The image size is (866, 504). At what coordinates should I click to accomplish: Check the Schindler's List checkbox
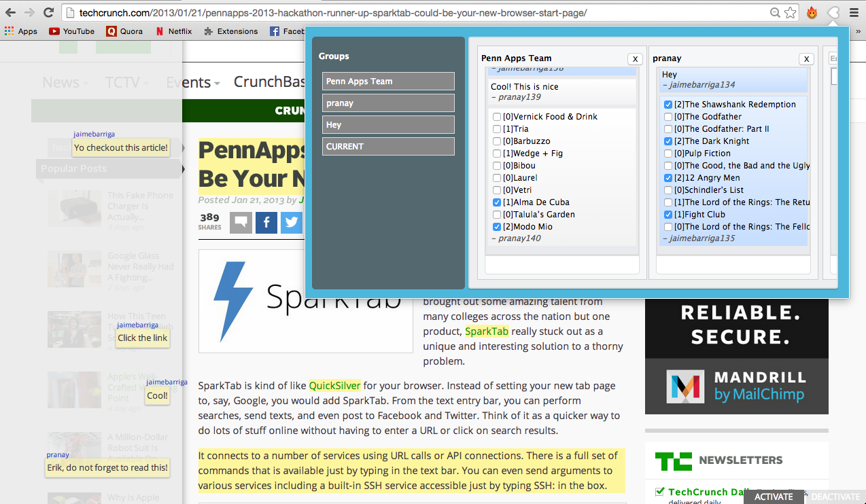click(x=668, y=190)
